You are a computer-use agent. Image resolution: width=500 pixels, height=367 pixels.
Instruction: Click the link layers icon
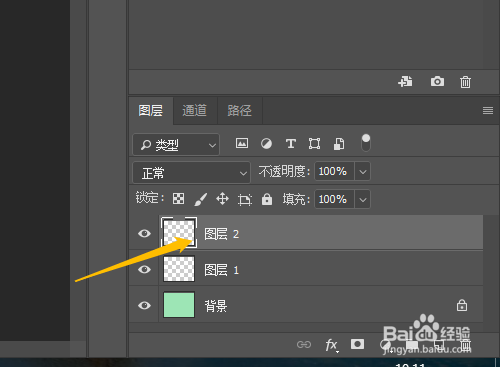[304, 344]
